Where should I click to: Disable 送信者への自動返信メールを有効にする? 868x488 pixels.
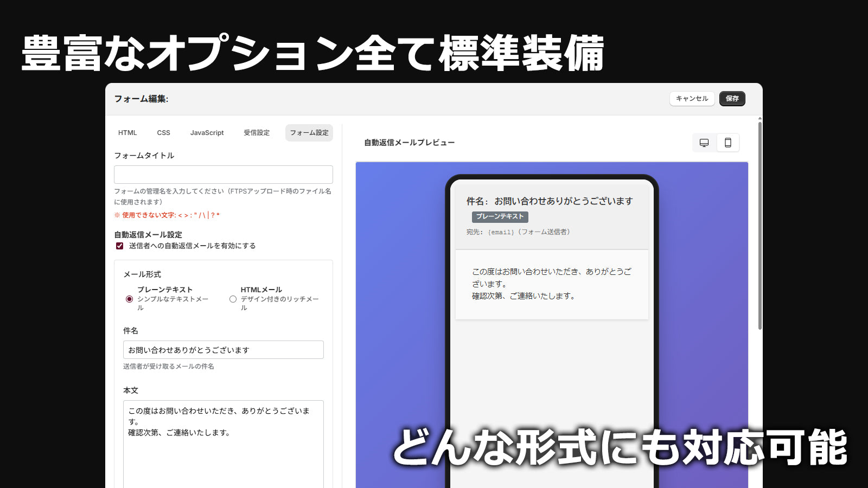tap(119, 246)
